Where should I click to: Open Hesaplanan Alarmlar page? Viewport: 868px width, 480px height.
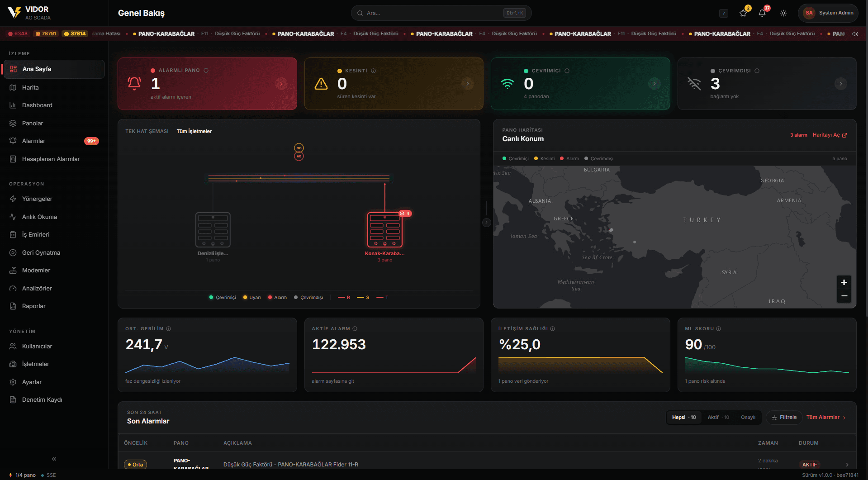point(54,159)
